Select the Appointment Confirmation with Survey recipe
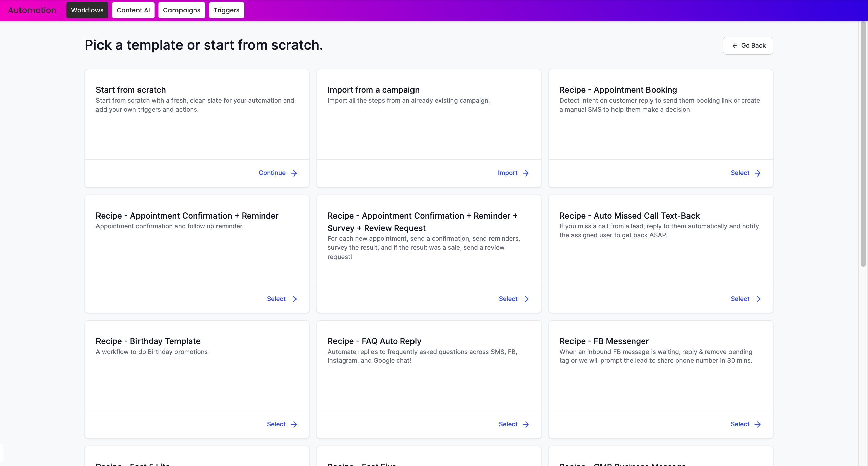Screen dimensions: 868x466 (508, 299)
